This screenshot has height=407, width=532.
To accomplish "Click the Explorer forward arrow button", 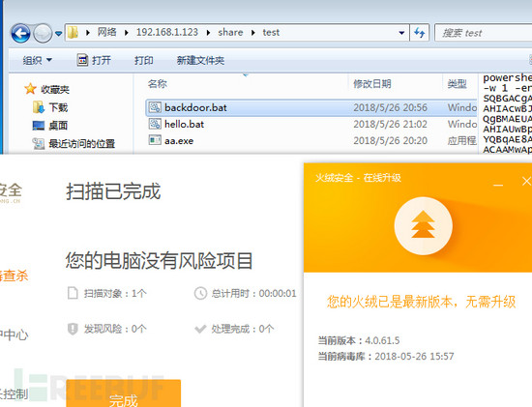I will (43, 33).
